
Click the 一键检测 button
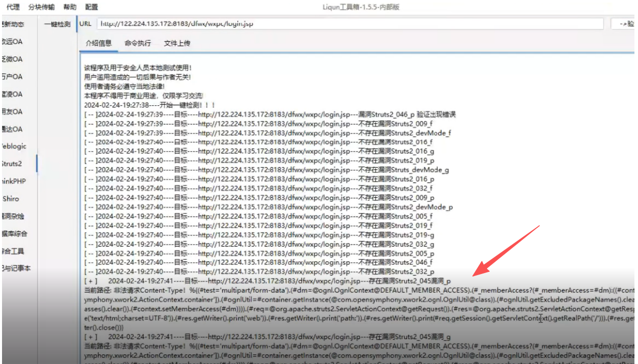tap(57, 24)
